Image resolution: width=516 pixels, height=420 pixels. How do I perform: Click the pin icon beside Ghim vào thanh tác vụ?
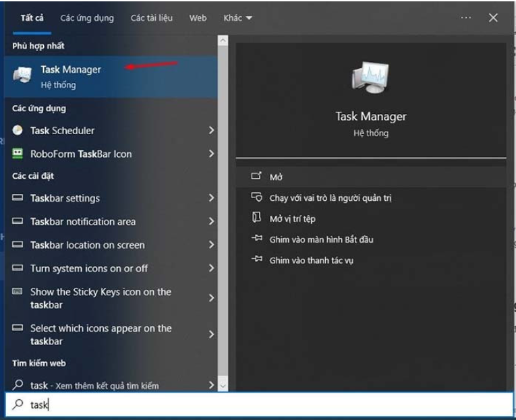click(256, 260)
